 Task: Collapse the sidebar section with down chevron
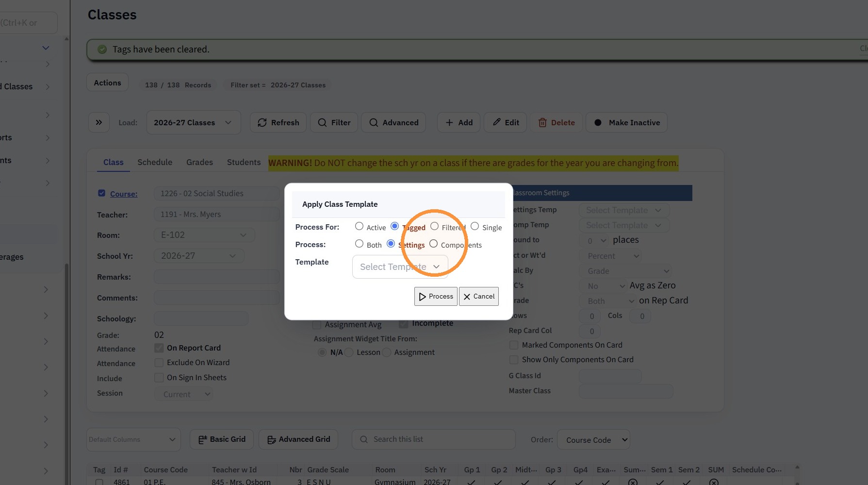(46, 48)
